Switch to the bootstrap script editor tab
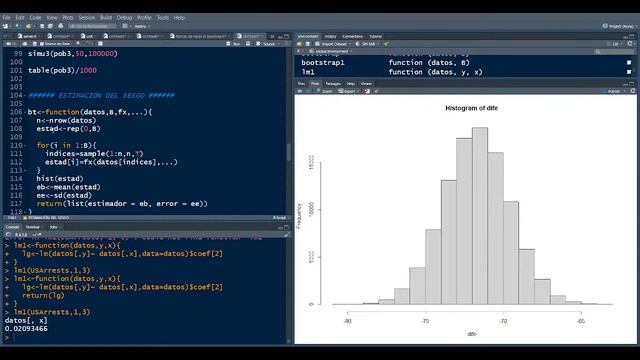Screen dimensions: 640x360 coord(198,36)
